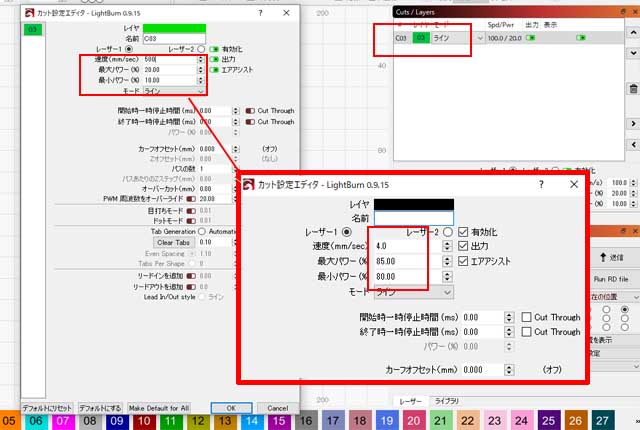Open mode dropdown in C03 row of Cuts / Layers
This screenshot has width=640, height=430.
pos(458,38)
